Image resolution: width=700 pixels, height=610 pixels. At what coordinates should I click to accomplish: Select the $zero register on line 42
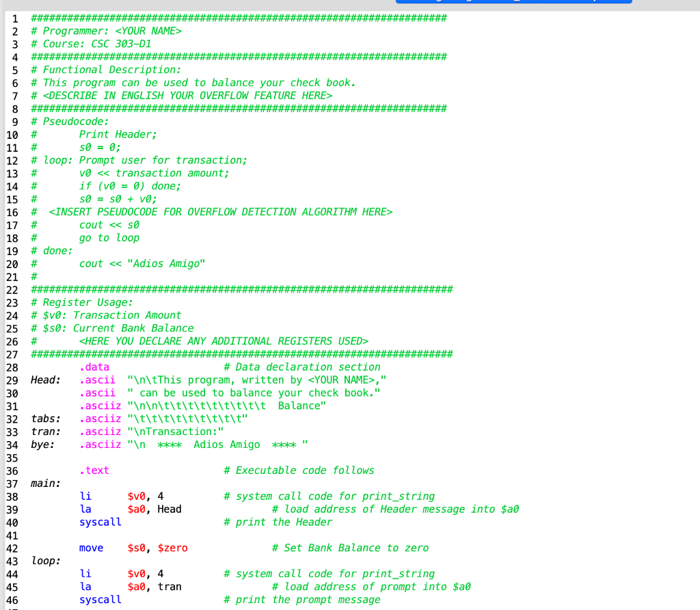click(172, 548)
